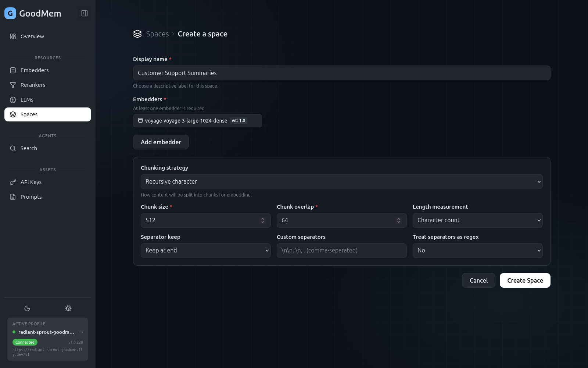The width and height of the screenshot is (588, 368).
Task: Click the Prompts document icon in sidebar
Action: 13,197
